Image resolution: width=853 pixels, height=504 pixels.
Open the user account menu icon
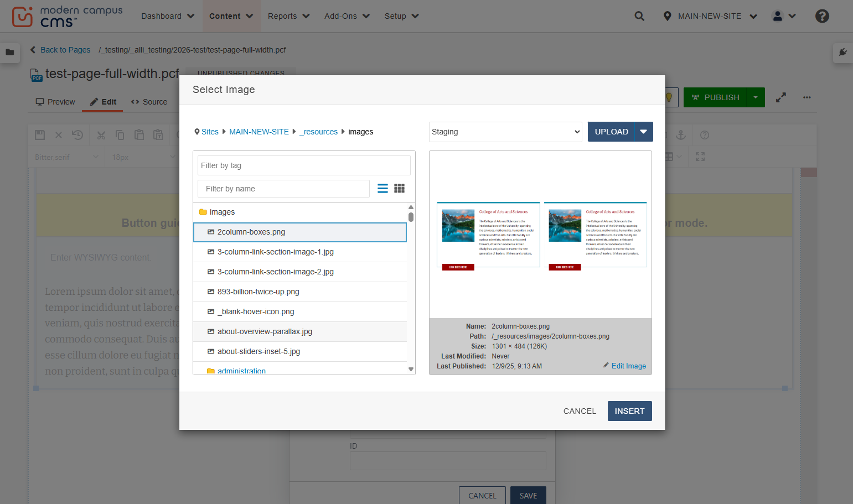tap(784, 16)
